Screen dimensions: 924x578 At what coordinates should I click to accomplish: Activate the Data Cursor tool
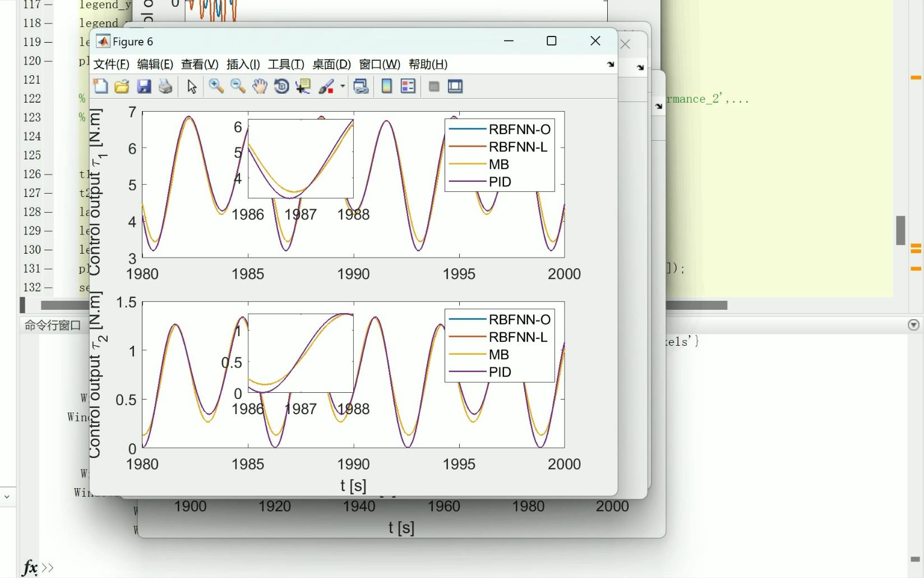pyautogui.click(x=303, y=86)
